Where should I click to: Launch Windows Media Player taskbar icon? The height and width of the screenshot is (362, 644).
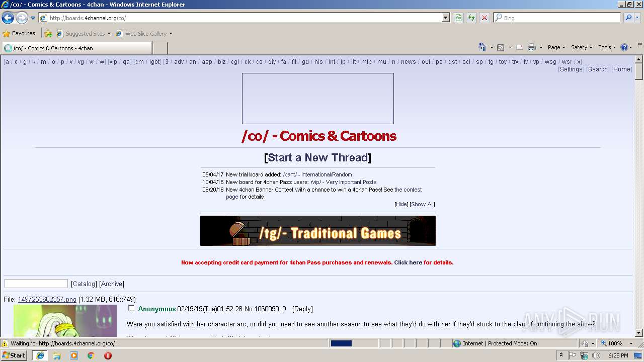[74, 355]
